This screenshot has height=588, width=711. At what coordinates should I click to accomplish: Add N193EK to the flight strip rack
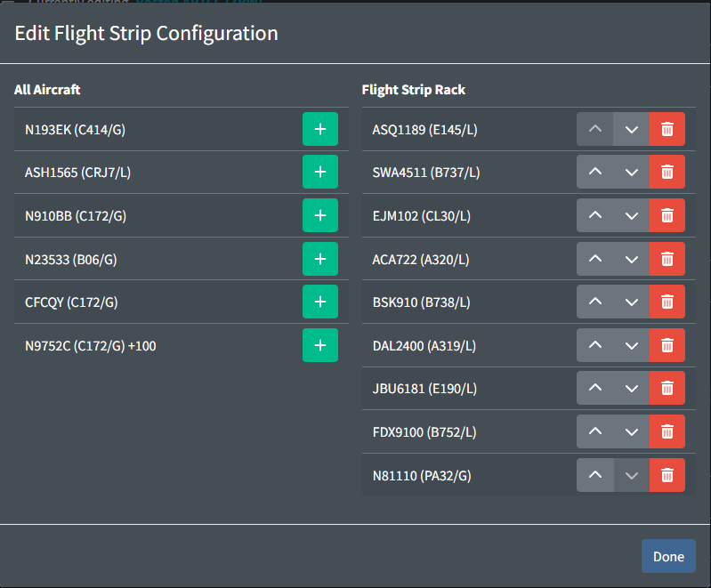(320, 129)
